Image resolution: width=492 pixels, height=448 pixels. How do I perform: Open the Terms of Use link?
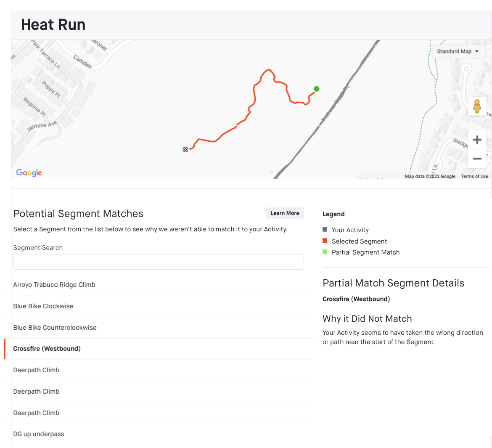[x=474, y=176]
